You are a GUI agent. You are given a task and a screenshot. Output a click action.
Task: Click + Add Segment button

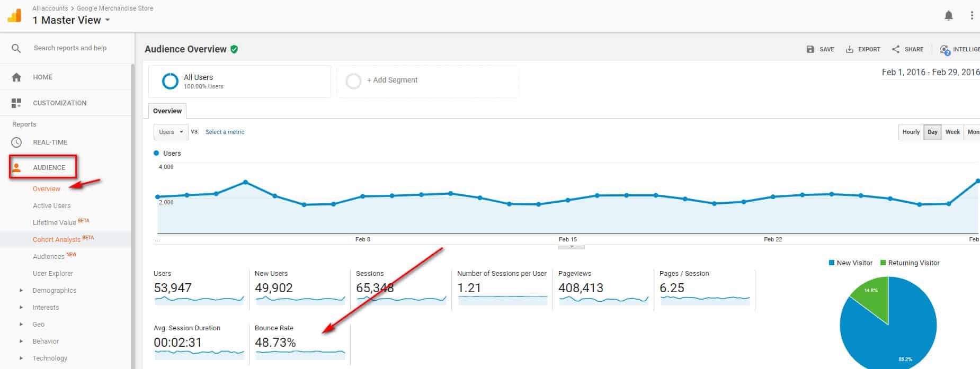pyautogui.click(x=392, y=80)
